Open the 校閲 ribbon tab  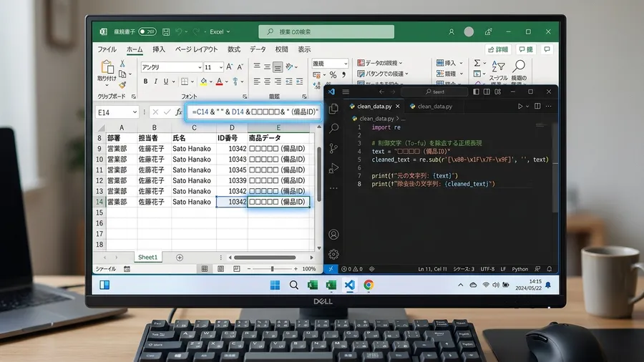point(281,49)
